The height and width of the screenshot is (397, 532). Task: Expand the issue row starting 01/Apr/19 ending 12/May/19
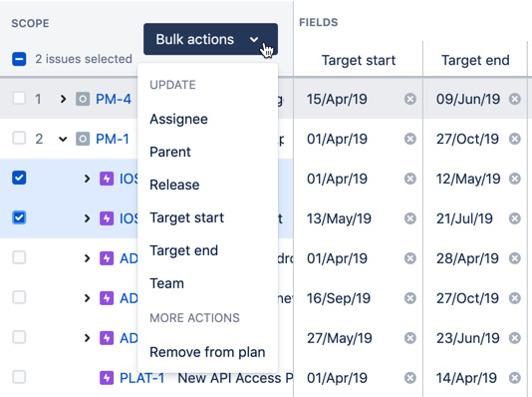pyautogui.click(x=87, y=179)
